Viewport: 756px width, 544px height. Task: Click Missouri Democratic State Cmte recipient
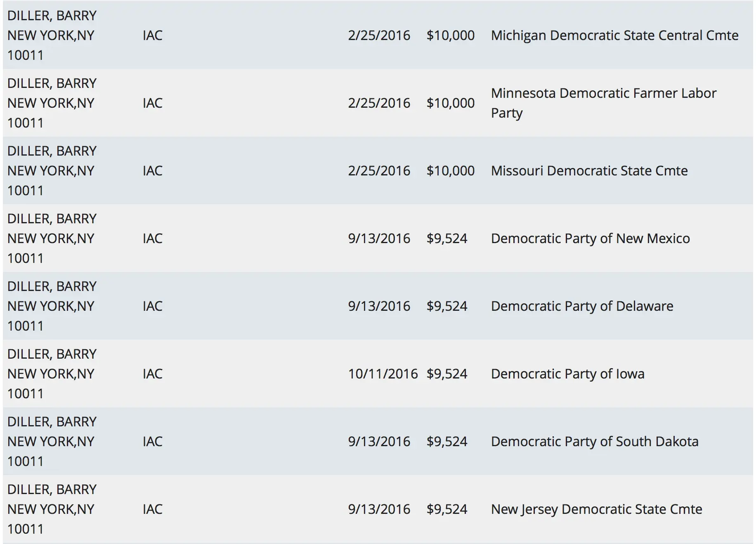pyautogui.click(x=589, y=171)
